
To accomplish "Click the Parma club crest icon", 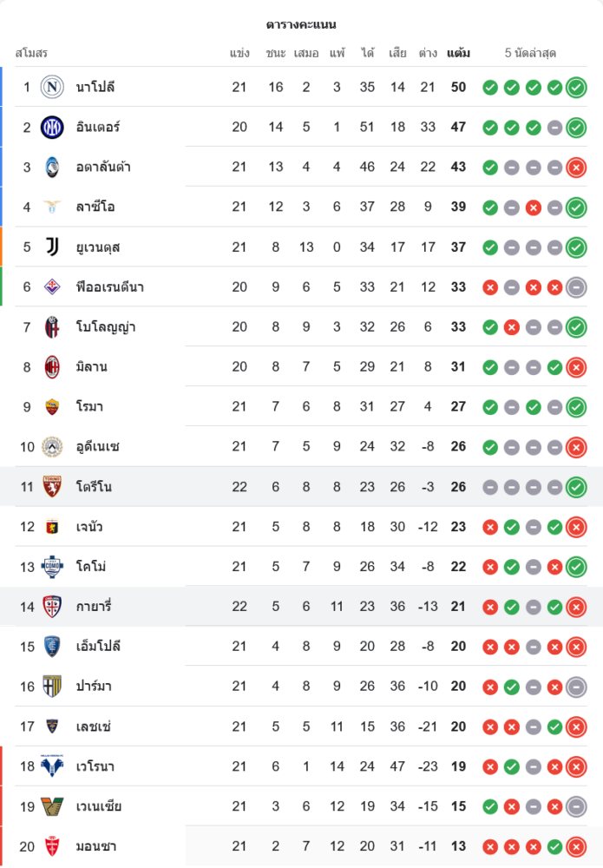I will pos(52,687).
